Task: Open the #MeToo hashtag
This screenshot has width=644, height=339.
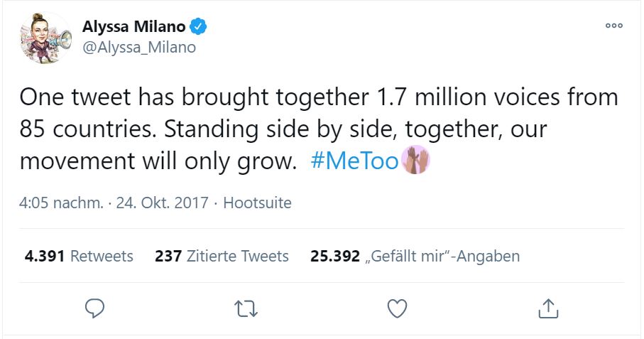Action: (x=354, y=161)
